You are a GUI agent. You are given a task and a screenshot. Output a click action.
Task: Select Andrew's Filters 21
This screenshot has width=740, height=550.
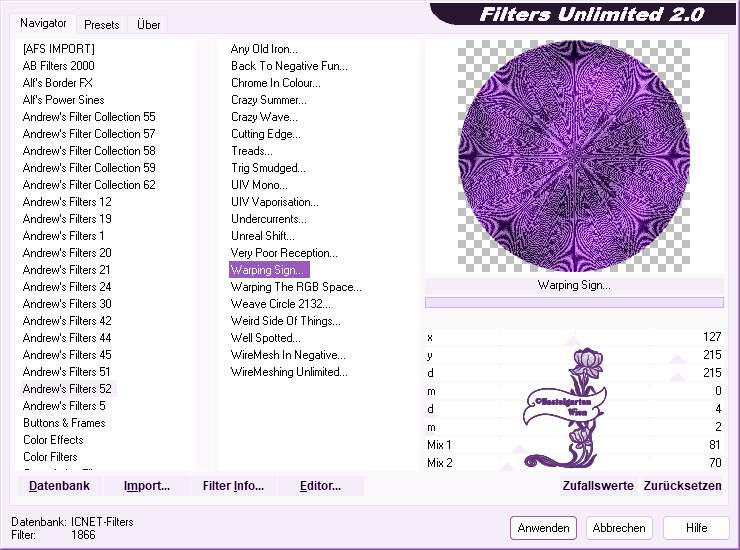(67, 270)
